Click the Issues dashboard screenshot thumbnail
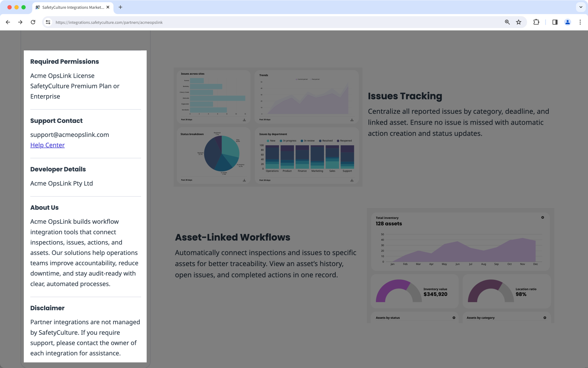The height and width of the screenshot is (368, 588). [268, 127]
